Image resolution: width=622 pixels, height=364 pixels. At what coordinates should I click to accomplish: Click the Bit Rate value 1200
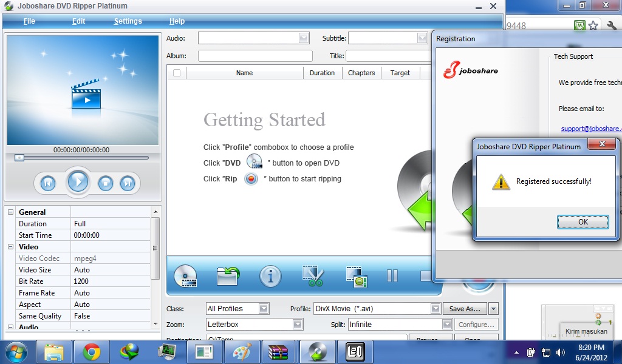[81, 281]
